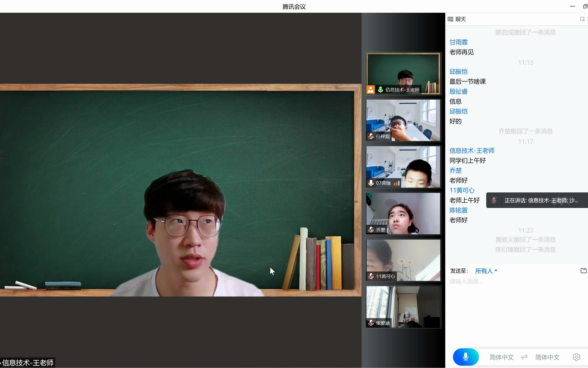The image size is (588, 368).
Task: Click the orange host icon on teacher tile
Action: coord(370,90)
